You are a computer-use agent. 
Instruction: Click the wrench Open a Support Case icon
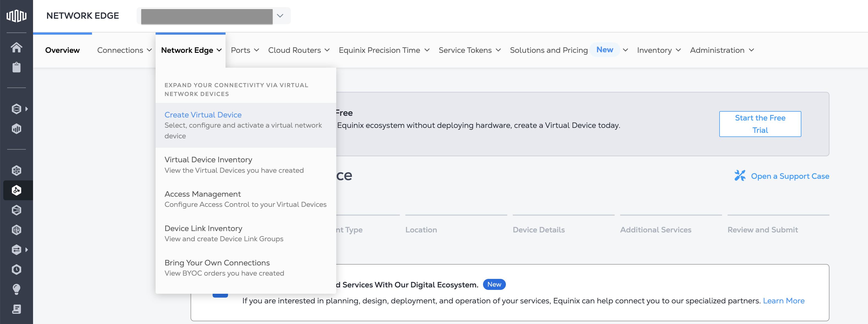(740, 176)
